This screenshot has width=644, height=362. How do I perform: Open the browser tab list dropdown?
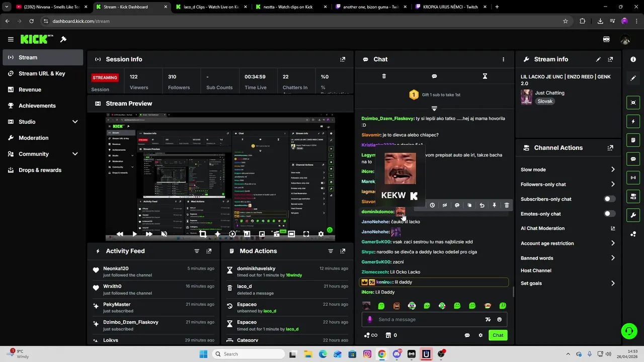pos(7,7)
